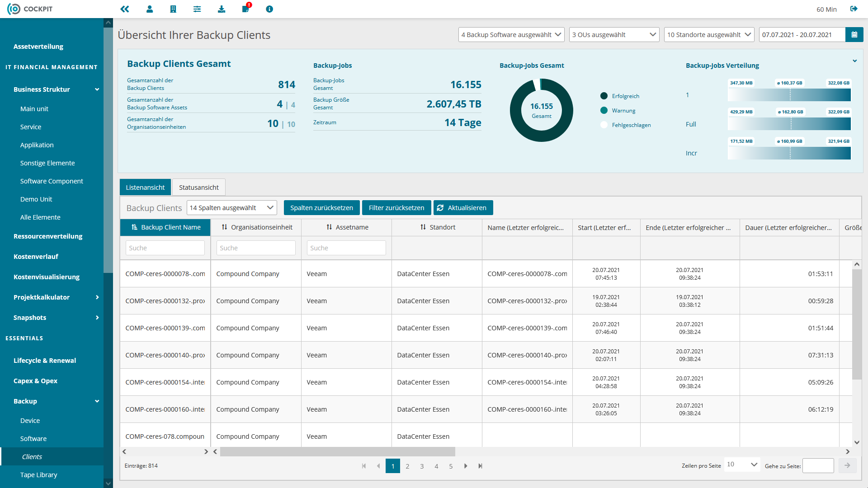
Task: Open the info icon in top bar
Action: 269,9
